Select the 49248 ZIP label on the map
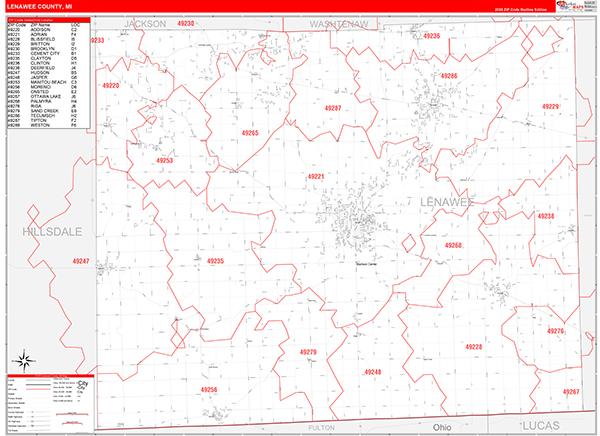The image size is (600, 436). pos(373,372)
